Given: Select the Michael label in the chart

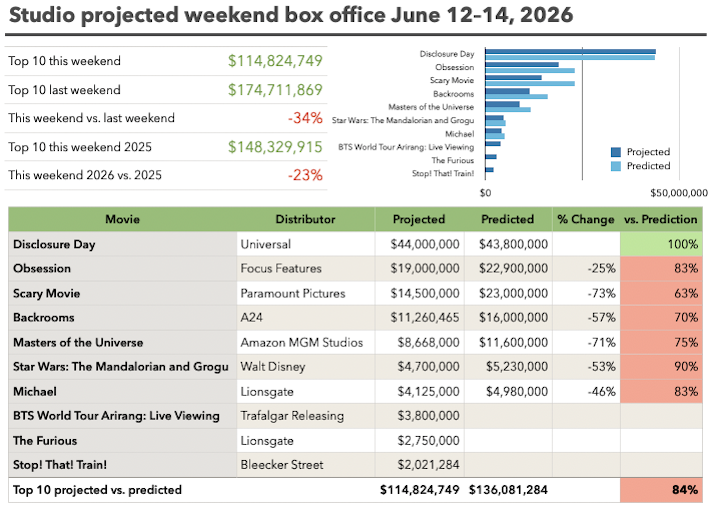Looking at the screenshot, I should pos(459,134).
